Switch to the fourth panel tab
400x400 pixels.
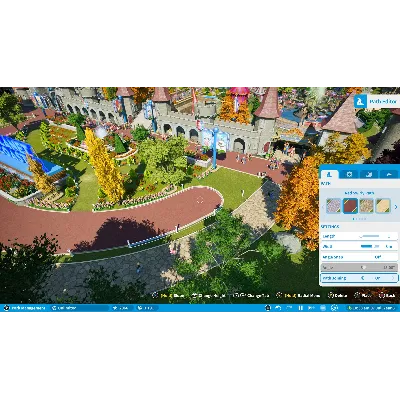pos(388,174)
